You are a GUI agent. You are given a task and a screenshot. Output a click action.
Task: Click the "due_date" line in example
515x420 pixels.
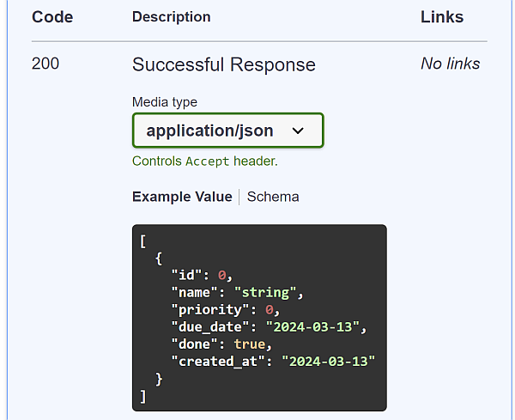click(x=269, y=327)
